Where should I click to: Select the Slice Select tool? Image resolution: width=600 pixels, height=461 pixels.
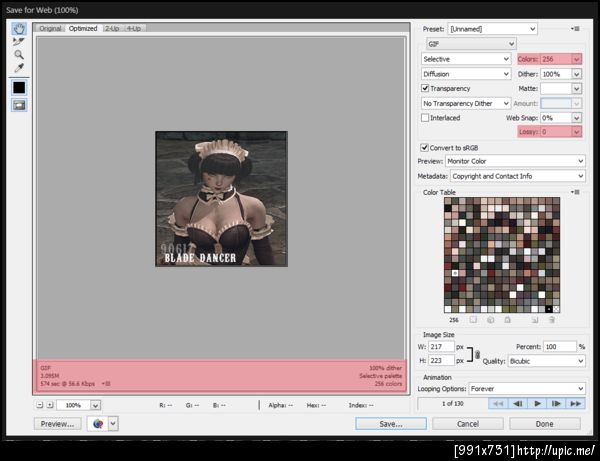(19, 41)
